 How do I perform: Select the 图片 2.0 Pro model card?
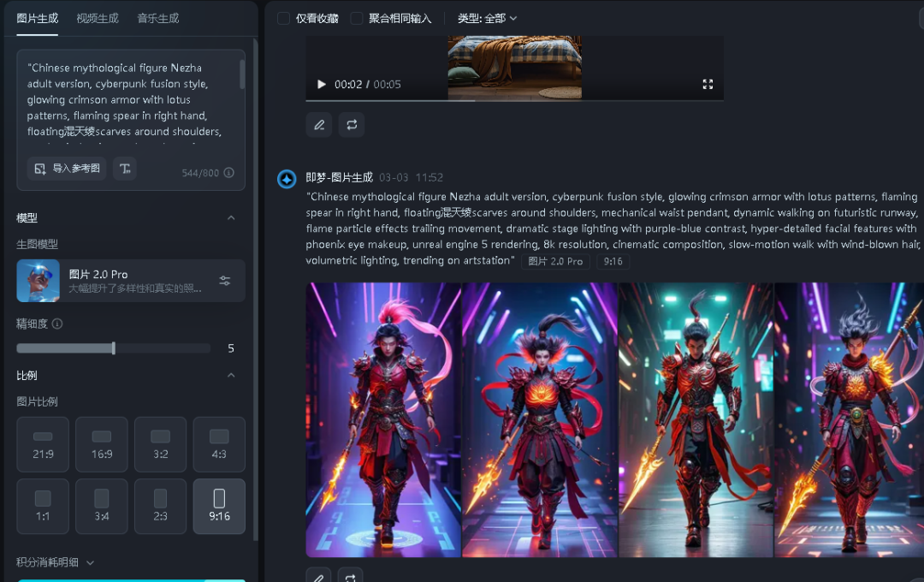131,281
